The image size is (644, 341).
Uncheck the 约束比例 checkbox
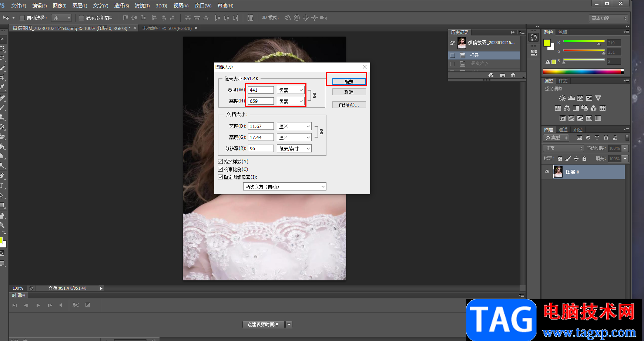pyautogui.click(x=221, y=169)
